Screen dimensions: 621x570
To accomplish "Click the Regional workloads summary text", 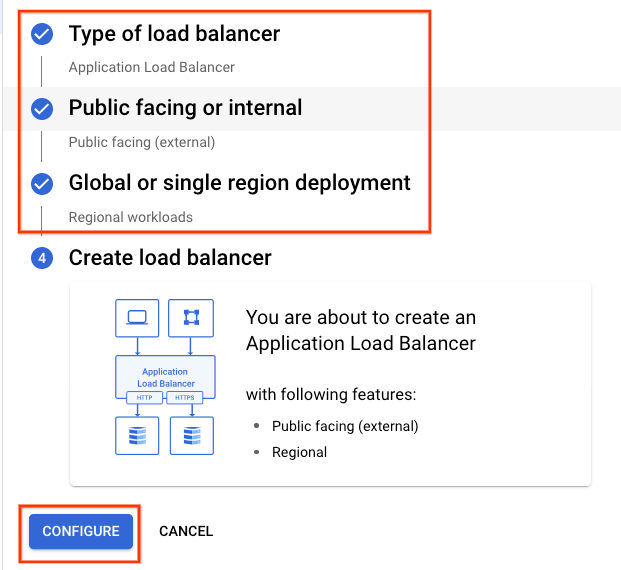I will click(130, 217).
